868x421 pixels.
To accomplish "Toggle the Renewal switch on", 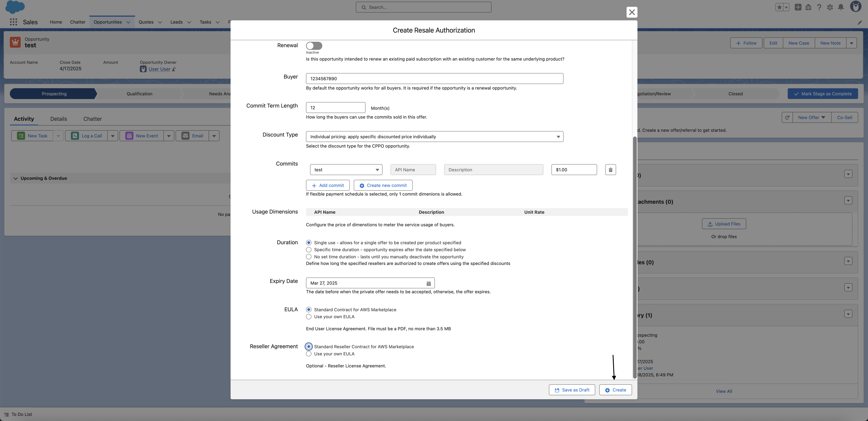I will pos(314,45).
